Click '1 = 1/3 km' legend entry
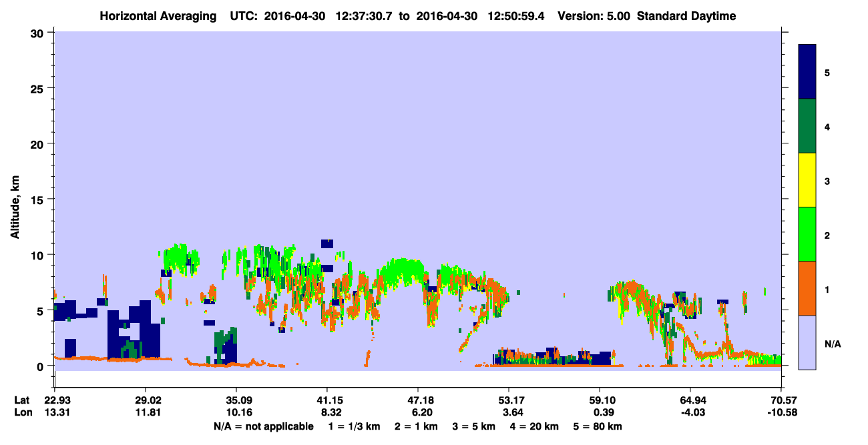The image size is (868, 445). (355, 426)
